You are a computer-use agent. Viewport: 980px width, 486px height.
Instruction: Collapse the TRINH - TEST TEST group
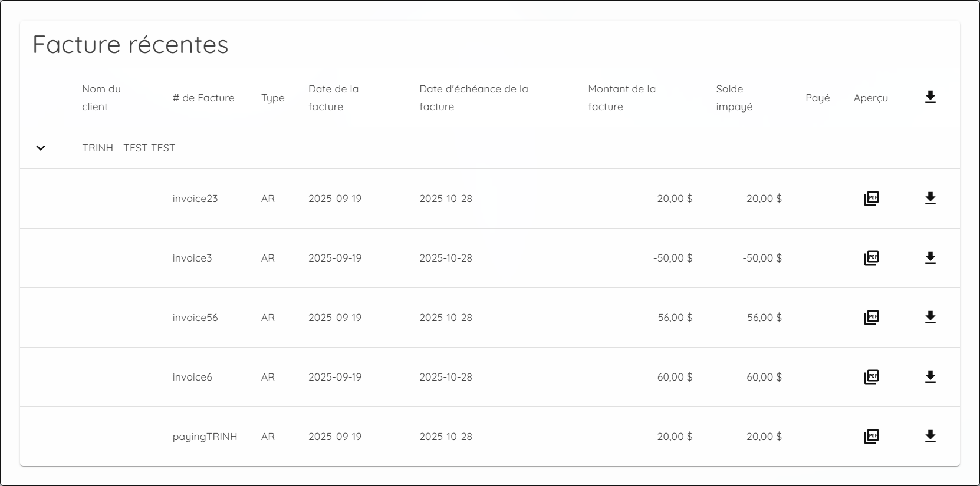[x=41, y=148]
